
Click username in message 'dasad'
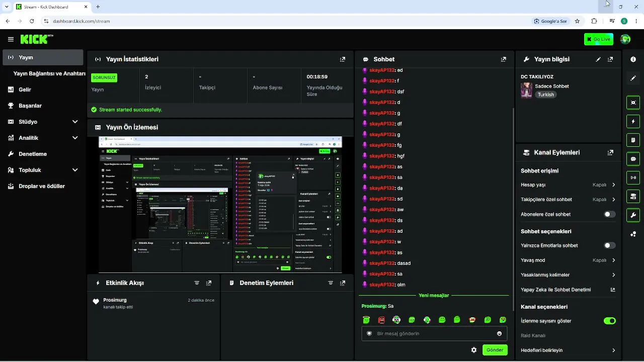point(382,263)
